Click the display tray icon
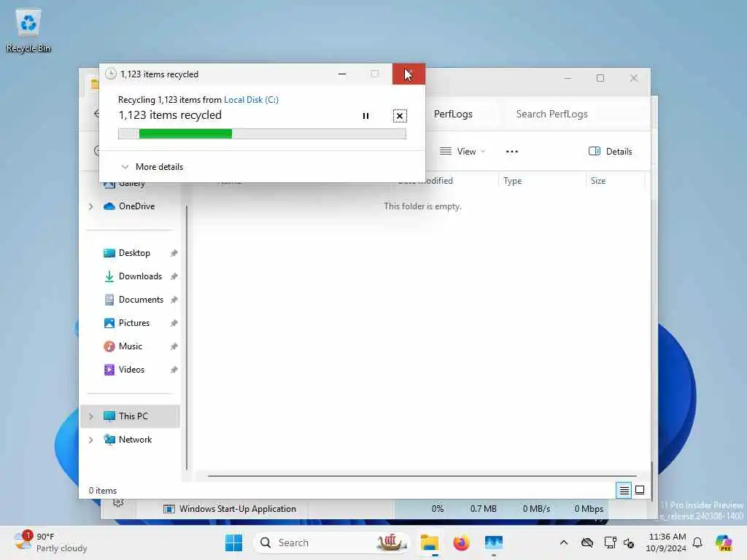Screen dimensions: 747x560 [610, 542]
